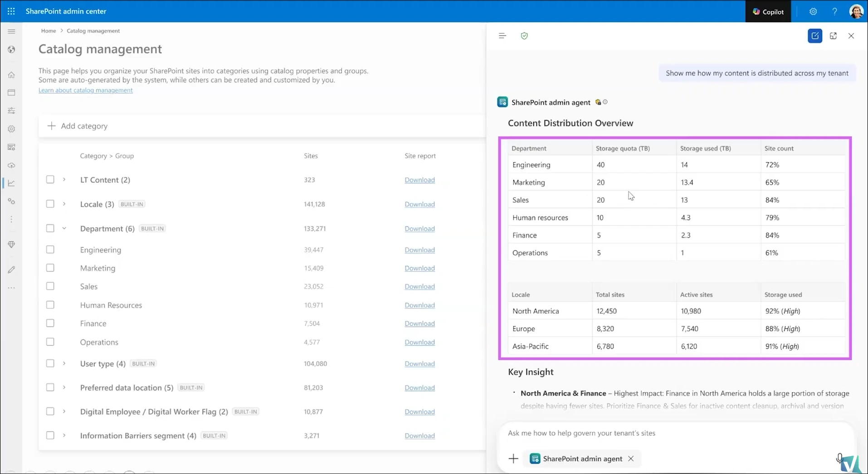
Task: Open the app launcher waffle icon
Action: (x=11, y=11)
